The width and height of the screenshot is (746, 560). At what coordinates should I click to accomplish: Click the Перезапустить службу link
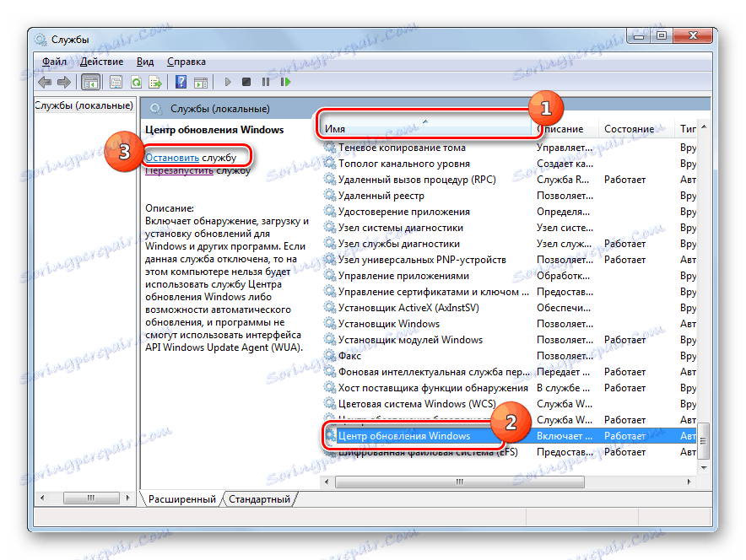coord(197,170)
